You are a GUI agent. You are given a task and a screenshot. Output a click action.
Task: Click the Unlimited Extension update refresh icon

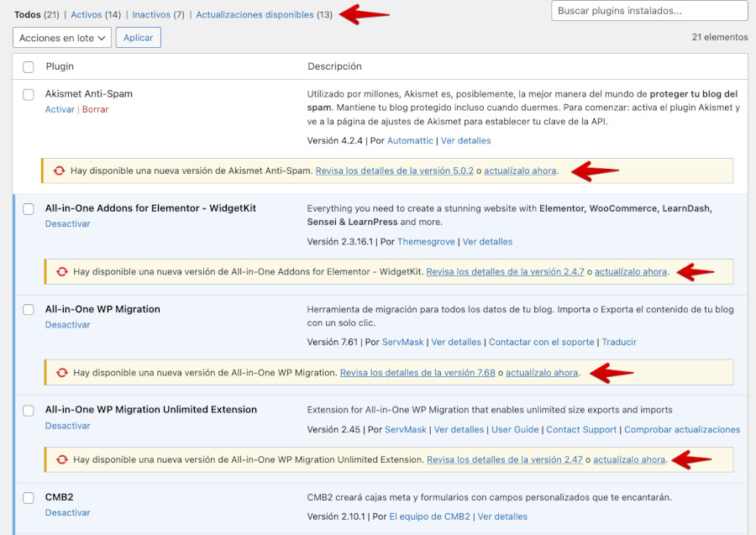coord(61,459)
